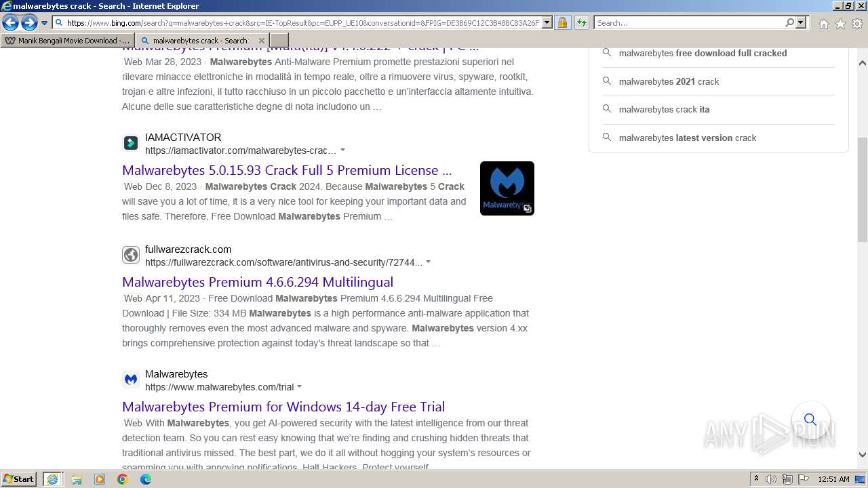The height and width of the screenshot is (488, 868).
Task: Click the security lock icon
Action: tap(562, 22)
